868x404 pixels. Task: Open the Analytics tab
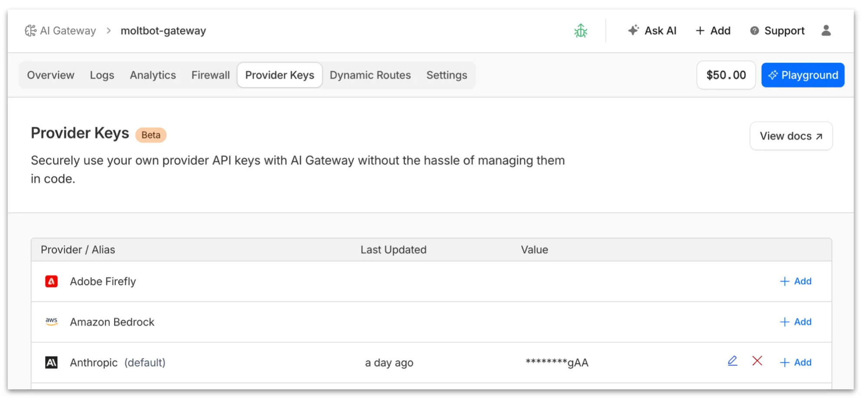click(x=152, y=75)
